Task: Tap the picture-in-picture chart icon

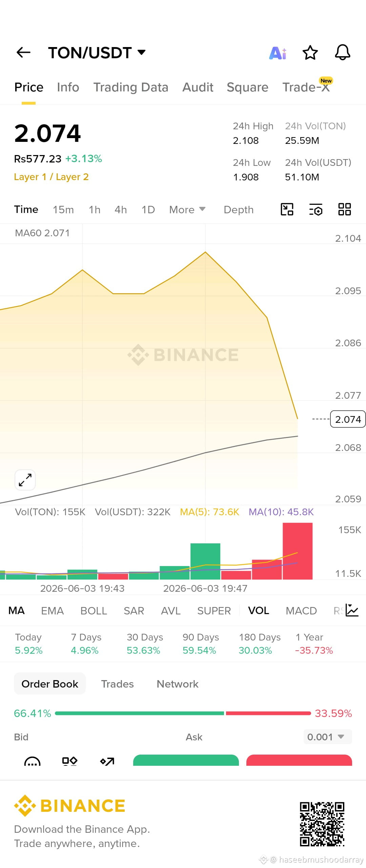Action: (287, 209)
